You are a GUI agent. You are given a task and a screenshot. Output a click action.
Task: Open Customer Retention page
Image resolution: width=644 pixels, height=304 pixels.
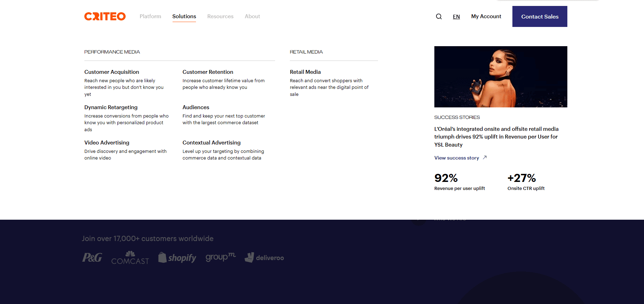208,72
